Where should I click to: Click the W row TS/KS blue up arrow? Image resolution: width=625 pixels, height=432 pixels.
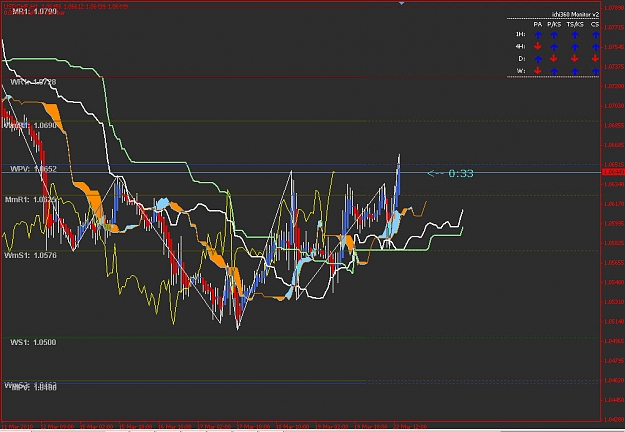[x=575, y=71]
